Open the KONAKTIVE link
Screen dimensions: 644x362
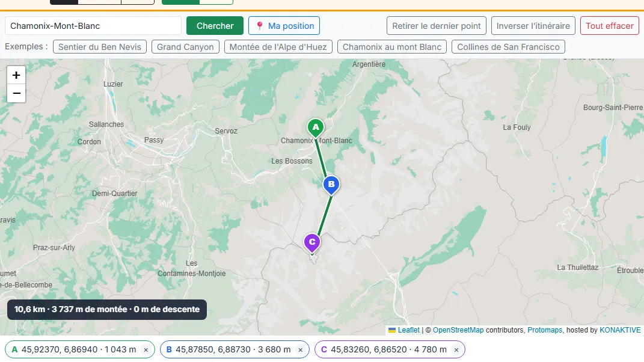[620, 330]
